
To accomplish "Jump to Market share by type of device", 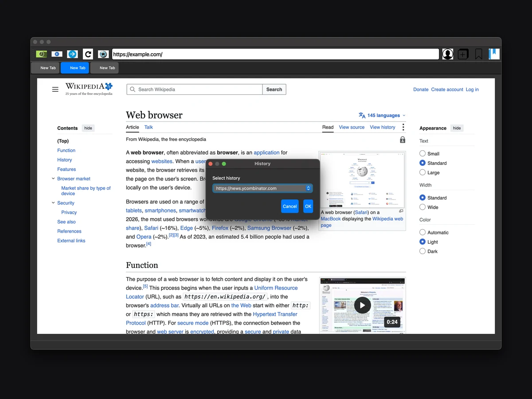I will coord(86,191).
